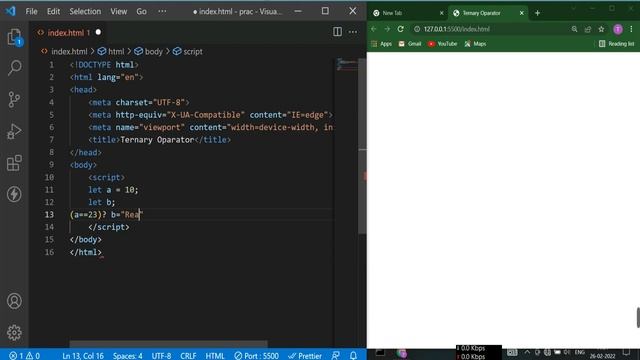Open the browser three-dot menu

click(631, 29)
